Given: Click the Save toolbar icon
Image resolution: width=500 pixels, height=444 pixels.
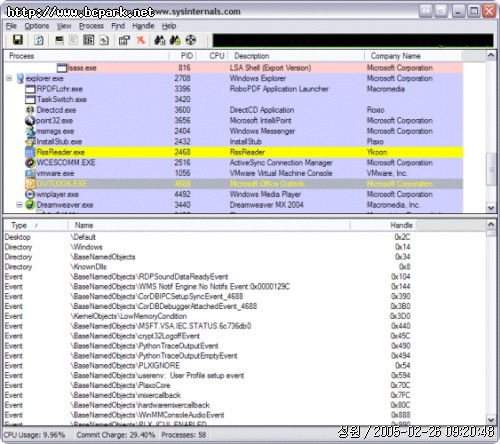Looking at the screenshot, I should 17,40.
